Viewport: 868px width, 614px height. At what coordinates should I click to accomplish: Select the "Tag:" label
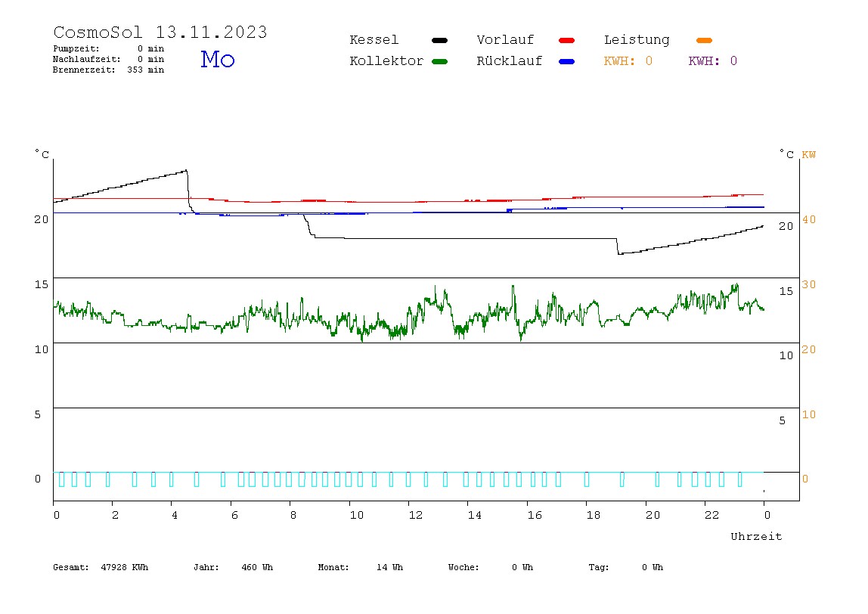[x=598, y=567]
